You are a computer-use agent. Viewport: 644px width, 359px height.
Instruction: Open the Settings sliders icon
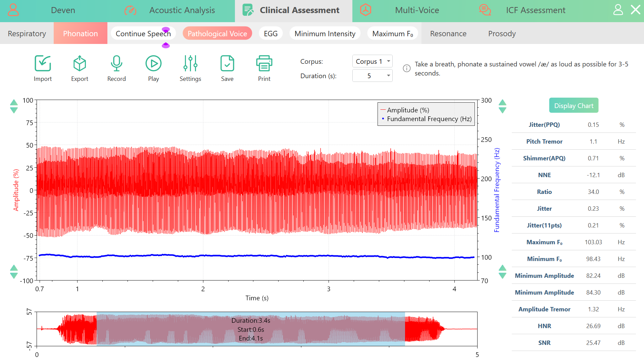click(190, 63)
